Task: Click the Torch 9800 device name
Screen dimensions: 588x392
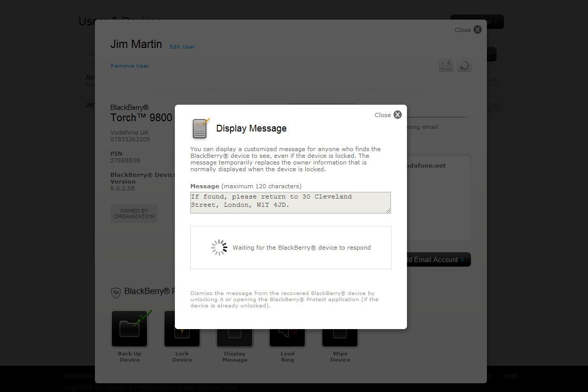Action: (x=141, y=118)
